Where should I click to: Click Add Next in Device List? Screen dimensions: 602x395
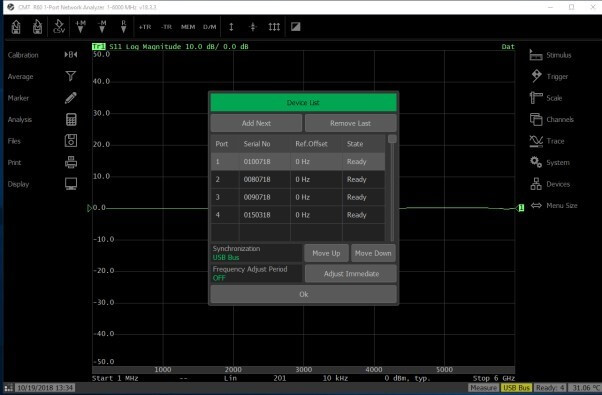coord(256,123)
